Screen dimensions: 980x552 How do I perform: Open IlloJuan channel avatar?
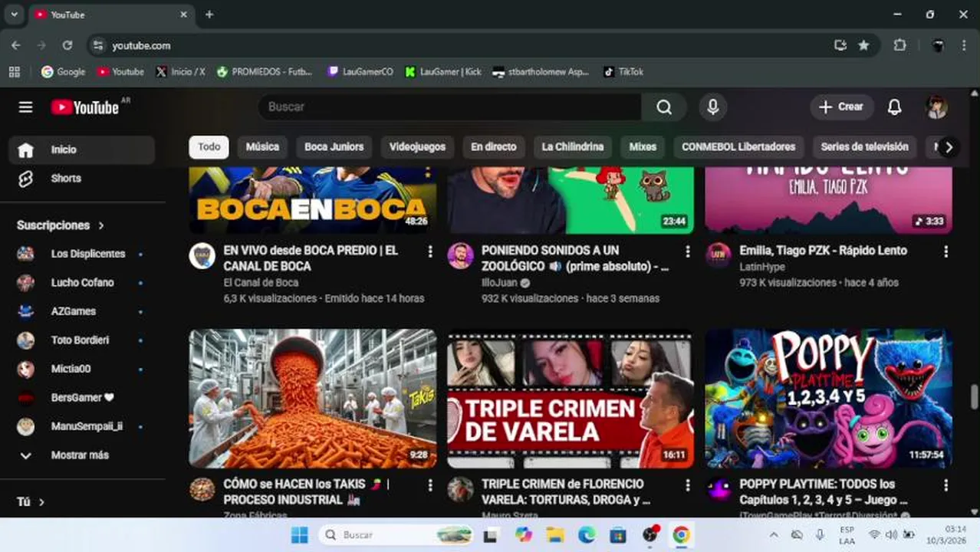tap(460, 256)
